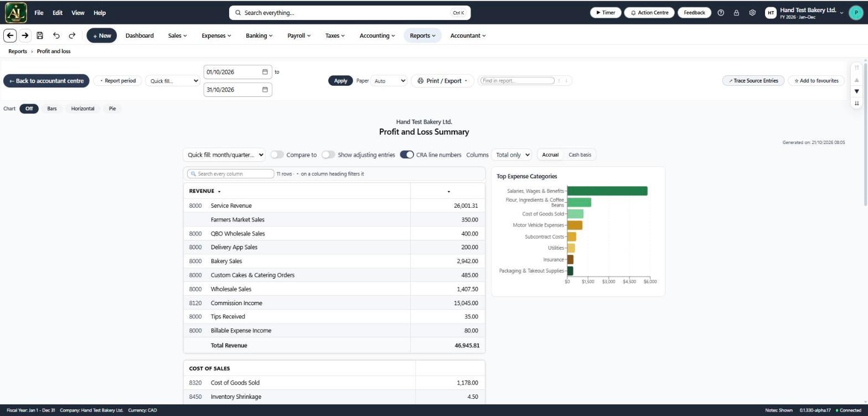
Task: Go back with the left arrow button
Action: (10, 35)
